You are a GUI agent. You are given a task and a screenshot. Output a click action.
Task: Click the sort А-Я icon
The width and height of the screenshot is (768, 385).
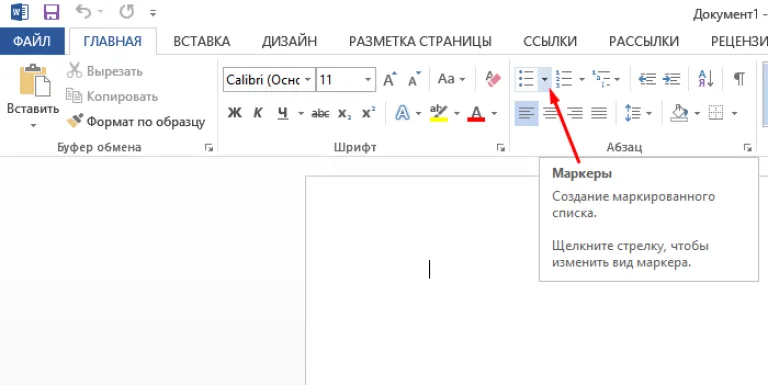706,79
